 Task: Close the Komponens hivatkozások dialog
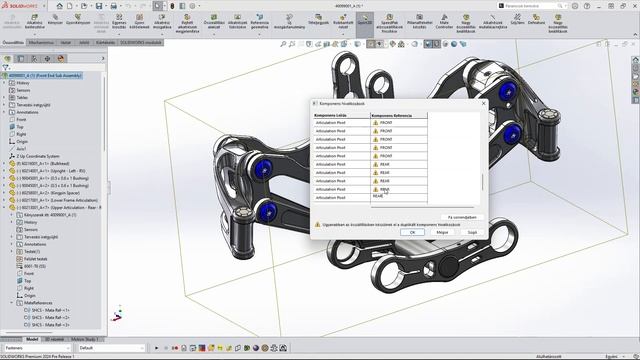click(484, 104)
